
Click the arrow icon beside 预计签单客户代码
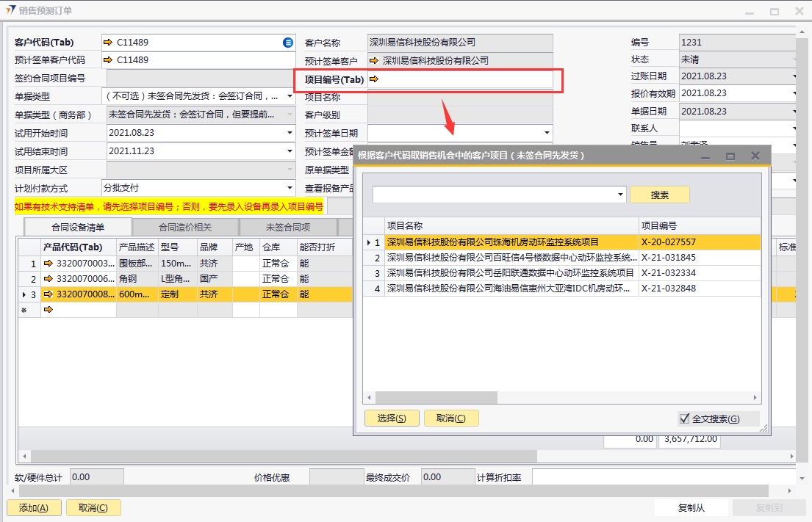pos(108,60)
